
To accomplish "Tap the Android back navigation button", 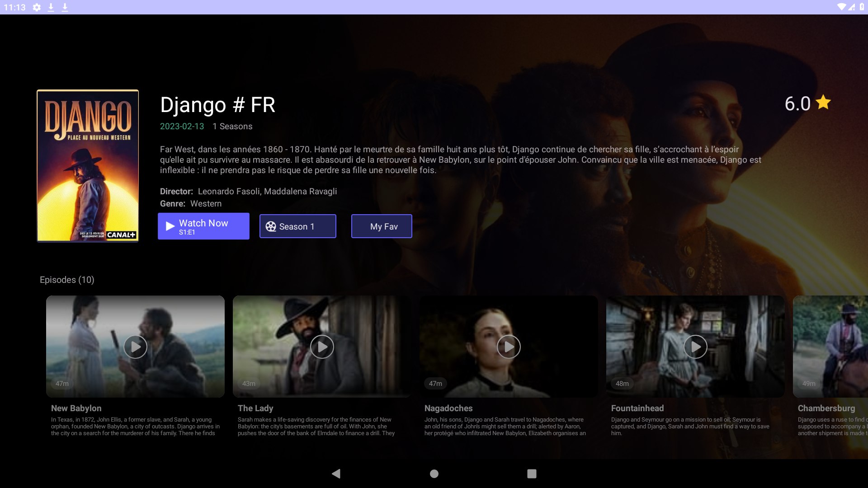I will click(336, 473).
